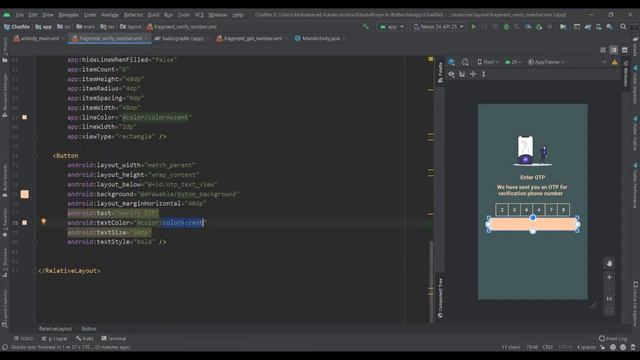Click the view options eye icon
The width and height of the screenshot is (640, 360).
[x=451, y=74]
